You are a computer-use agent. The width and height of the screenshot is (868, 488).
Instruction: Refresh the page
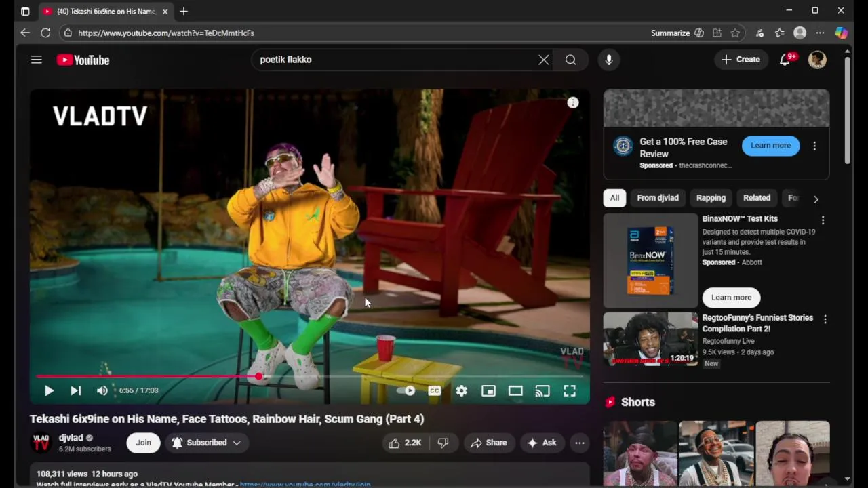(x=45, y=33)
